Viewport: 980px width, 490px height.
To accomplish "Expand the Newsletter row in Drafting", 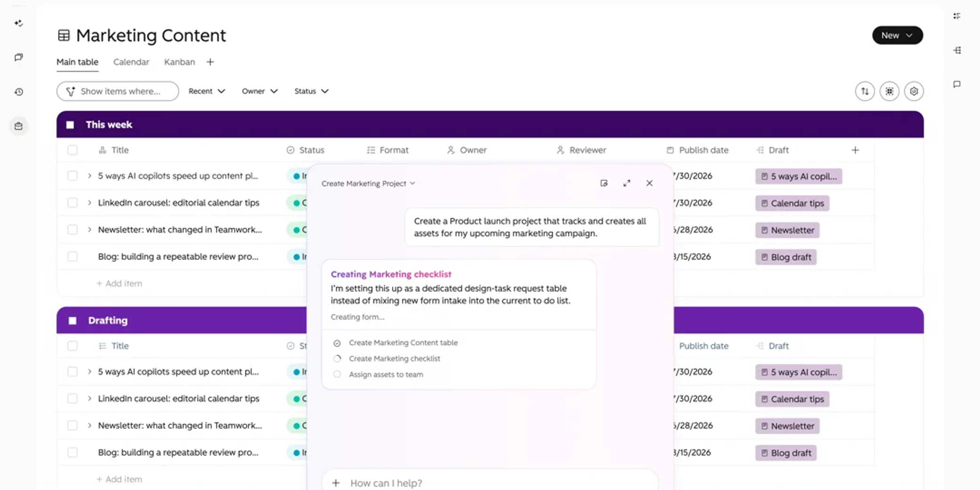I will tap(90, 425).
